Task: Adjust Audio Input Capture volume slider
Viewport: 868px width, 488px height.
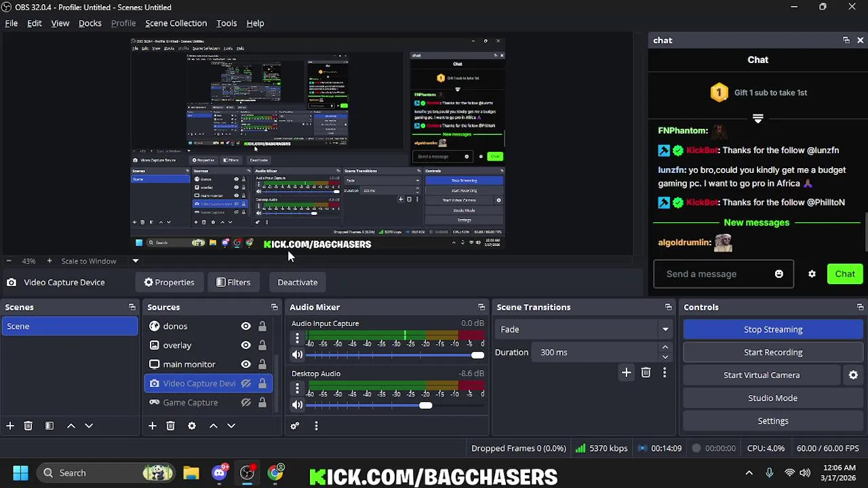Action: [477, 355]
